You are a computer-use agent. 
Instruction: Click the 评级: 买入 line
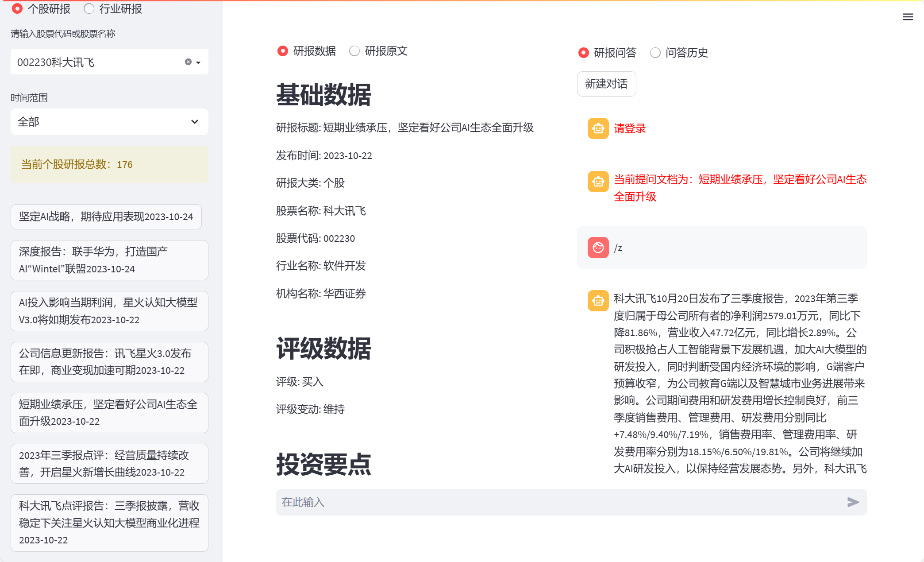click(x=300, y=382)
